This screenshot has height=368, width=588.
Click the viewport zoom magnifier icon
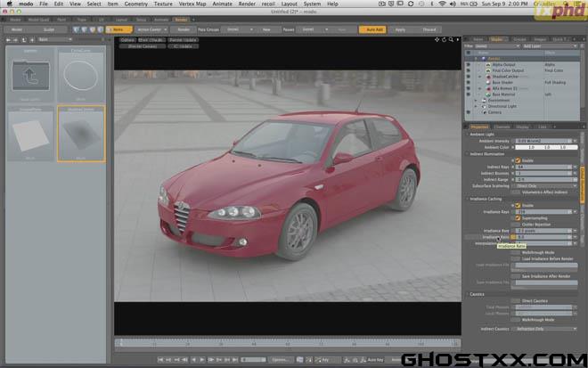[x=451, y=39]
